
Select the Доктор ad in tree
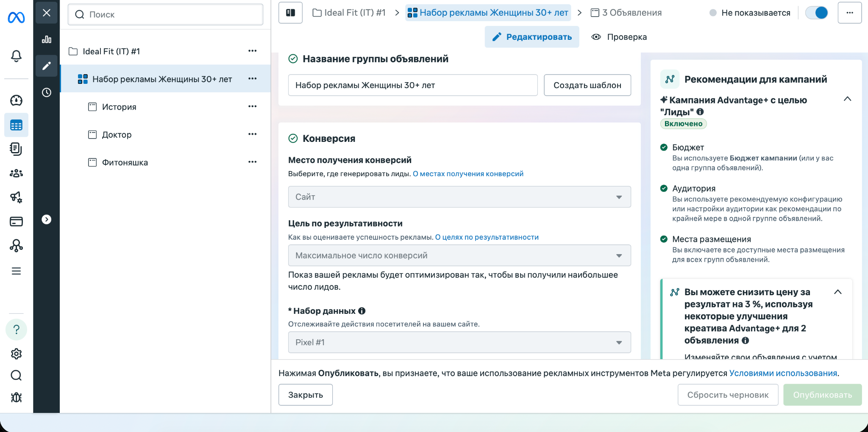pyautogui.click(x=117, y=135)
